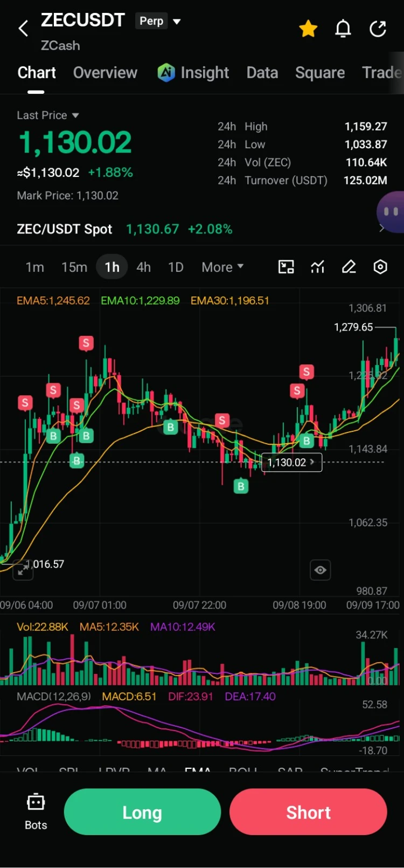This screenshot has width=404, height=868.
Task: Tap the red Short button
Action: [308, 812]
